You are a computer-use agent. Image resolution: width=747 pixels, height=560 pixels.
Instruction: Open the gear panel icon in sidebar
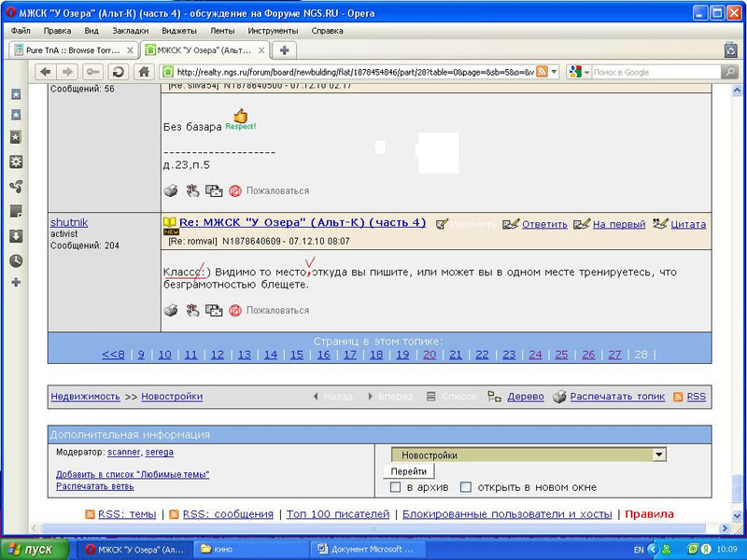(16, 161)
